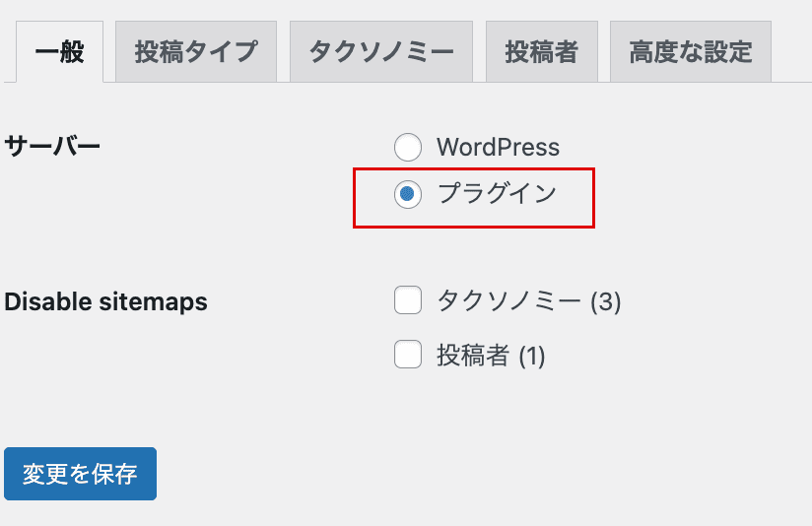
Task: Open the 一般 tab
Action: pos(59,52)
